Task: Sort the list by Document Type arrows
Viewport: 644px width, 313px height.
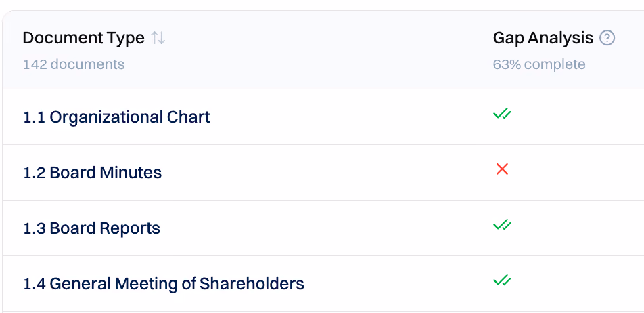Action: tap(158, 38)
